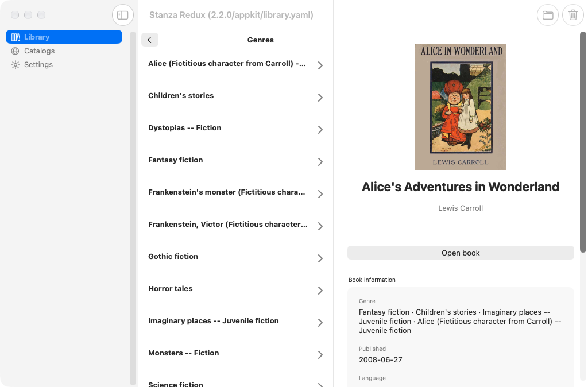
Task: Open the Catalogs section
Action: click(64, 51)
